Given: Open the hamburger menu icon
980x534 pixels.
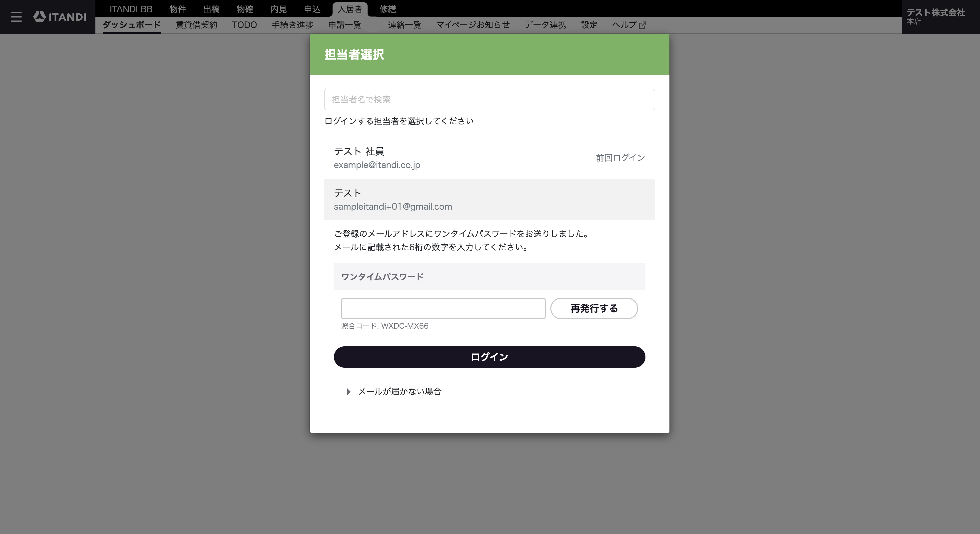Looking at the screenshot, I should pos(16,17).
